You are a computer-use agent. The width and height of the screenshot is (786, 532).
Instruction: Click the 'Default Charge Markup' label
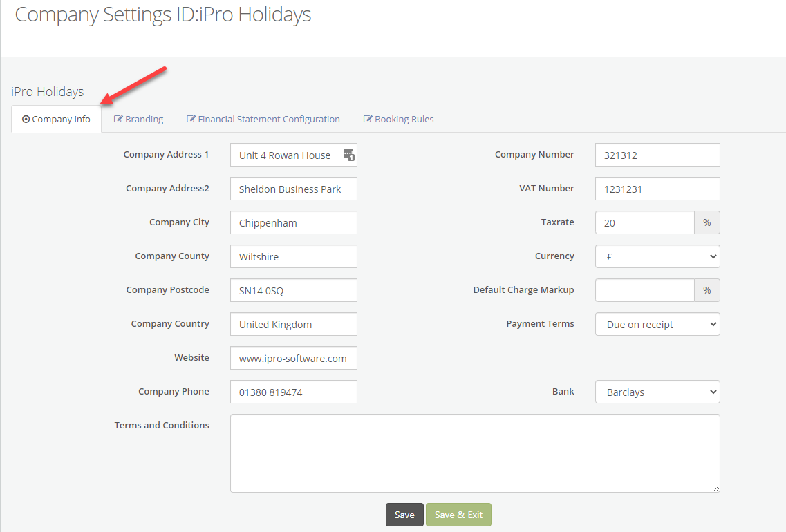(524, 290)
